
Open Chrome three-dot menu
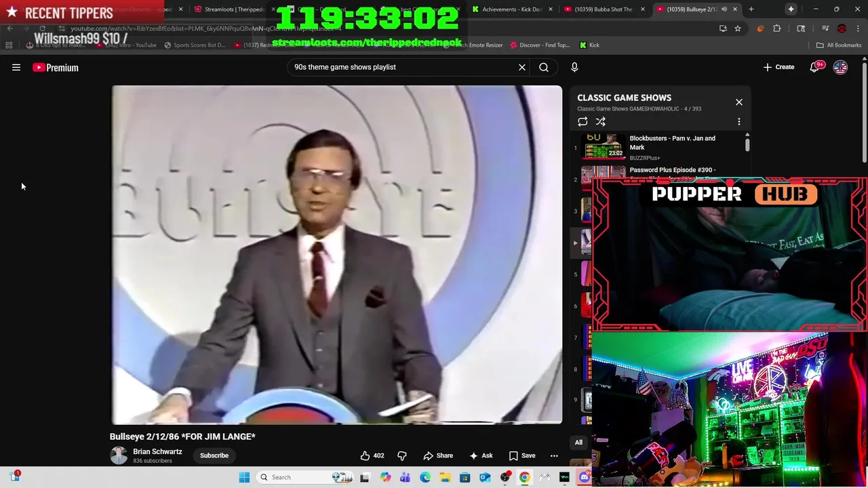pos(858,28)
